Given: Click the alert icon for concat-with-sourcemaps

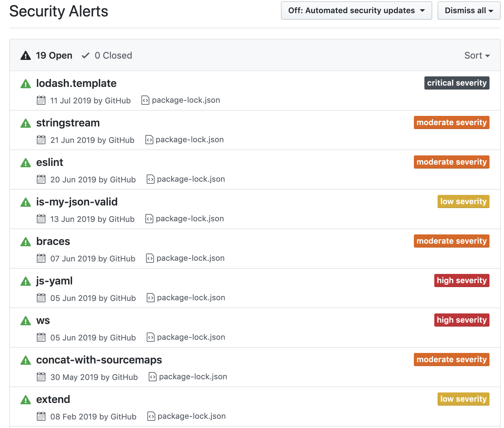Looking at the screenshot, I should click(26, 361).
